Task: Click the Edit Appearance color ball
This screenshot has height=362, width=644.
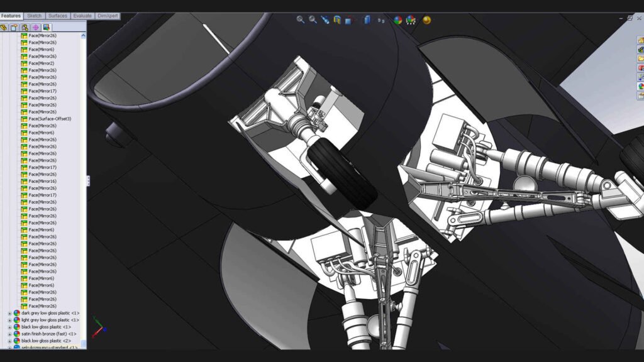Action: (397, 19)
